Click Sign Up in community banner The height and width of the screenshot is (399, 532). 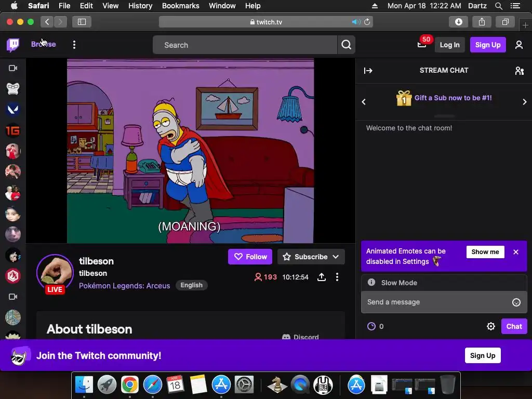tap(483, 355)
